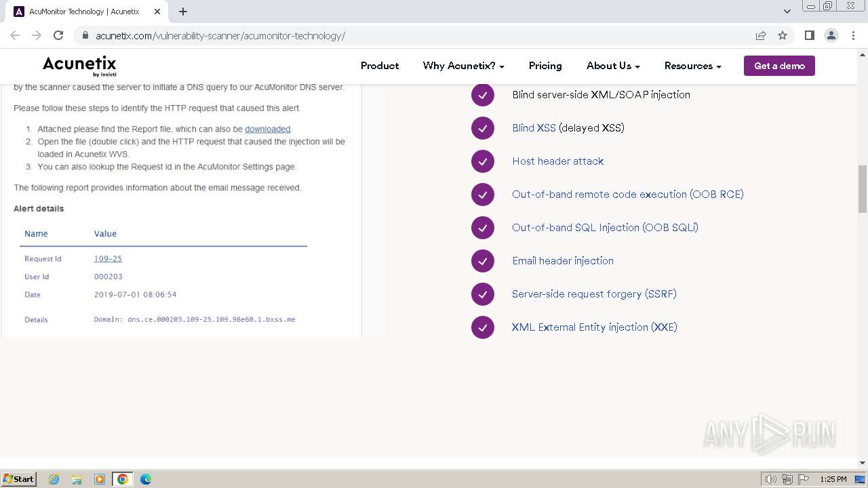Open the Chrome three-dot menu

tap(852, 35)
